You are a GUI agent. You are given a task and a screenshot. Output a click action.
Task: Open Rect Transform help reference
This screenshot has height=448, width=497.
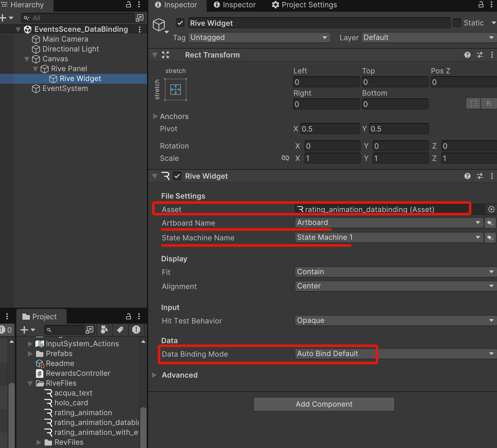click(467, 55)
